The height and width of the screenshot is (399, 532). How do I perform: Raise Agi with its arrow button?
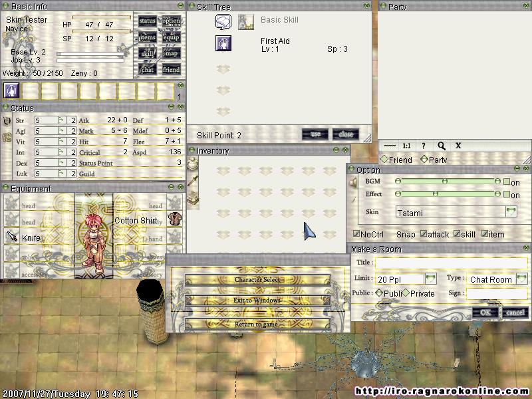point(61,131)
